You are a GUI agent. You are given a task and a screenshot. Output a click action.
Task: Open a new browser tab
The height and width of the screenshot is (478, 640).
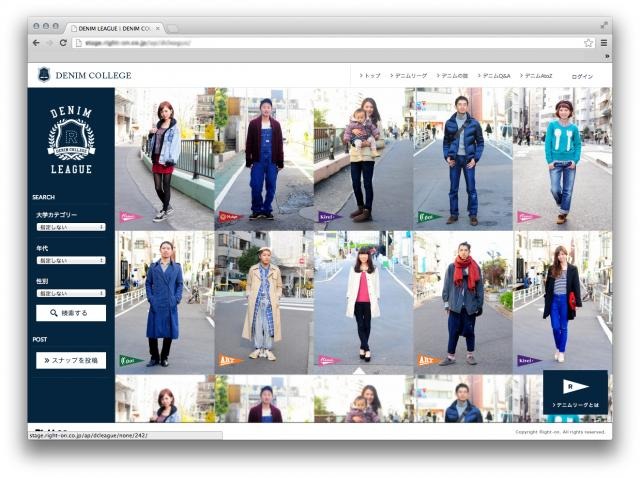pyautogui.click(x=172, y=29)
